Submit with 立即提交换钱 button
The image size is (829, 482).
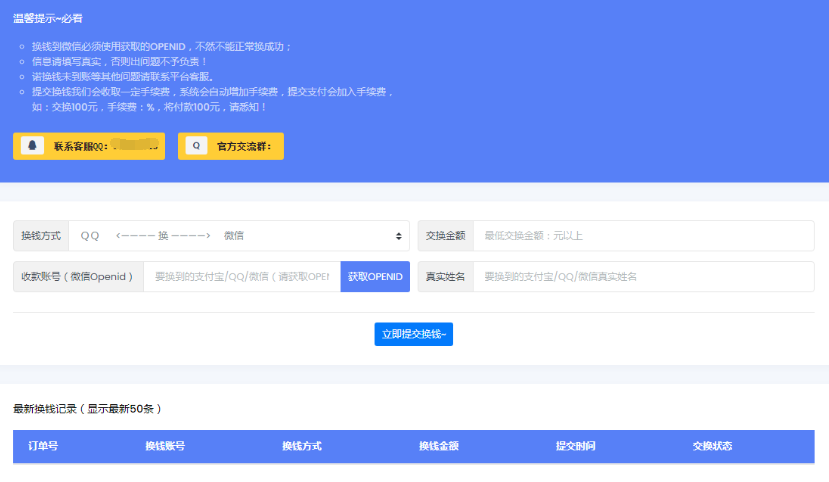(x=413, y=334)
